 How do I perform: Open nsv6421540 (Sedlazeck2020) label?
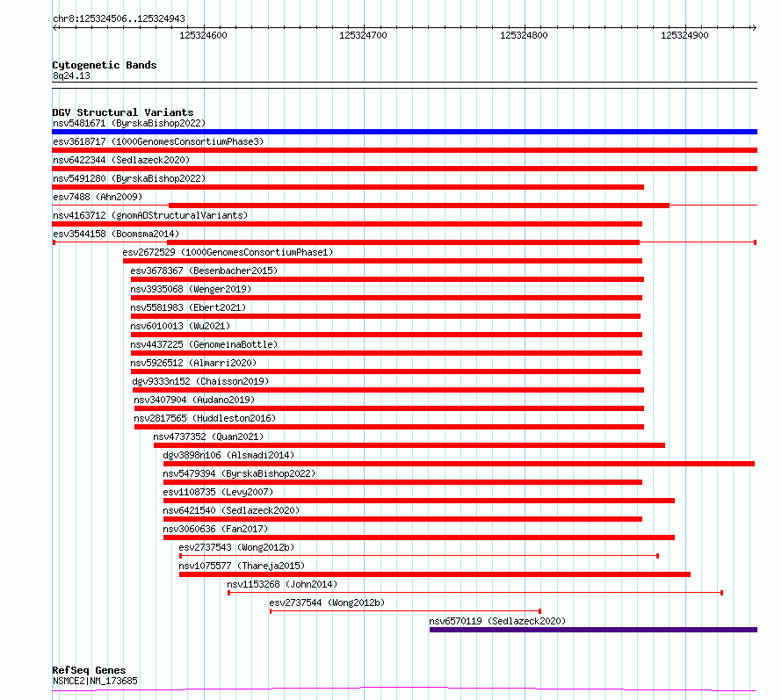coord(231,510)
